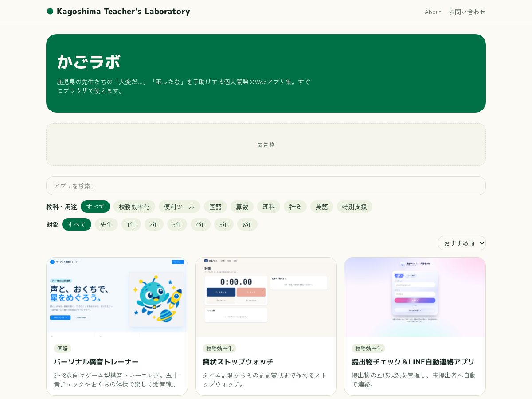Click the パーソナル構音トレーナー title
Screen dimensions: 532x399
(x=96, y=362)
